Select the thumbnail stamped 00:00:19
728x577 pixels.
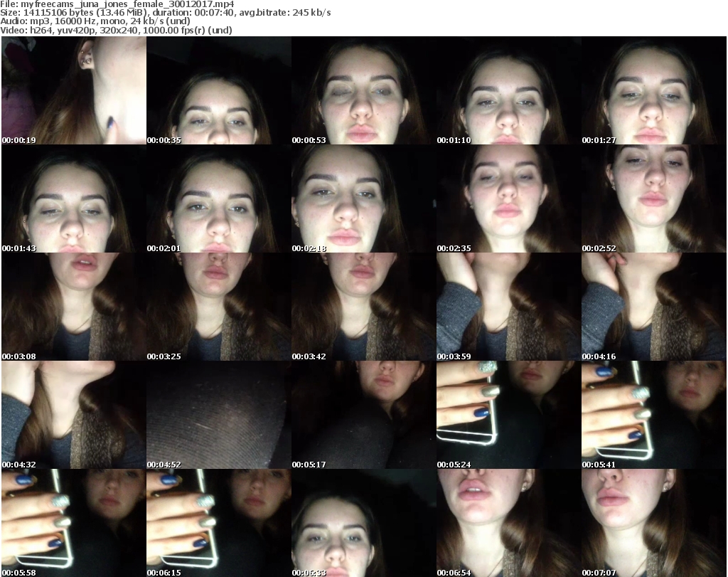point(74,90)
